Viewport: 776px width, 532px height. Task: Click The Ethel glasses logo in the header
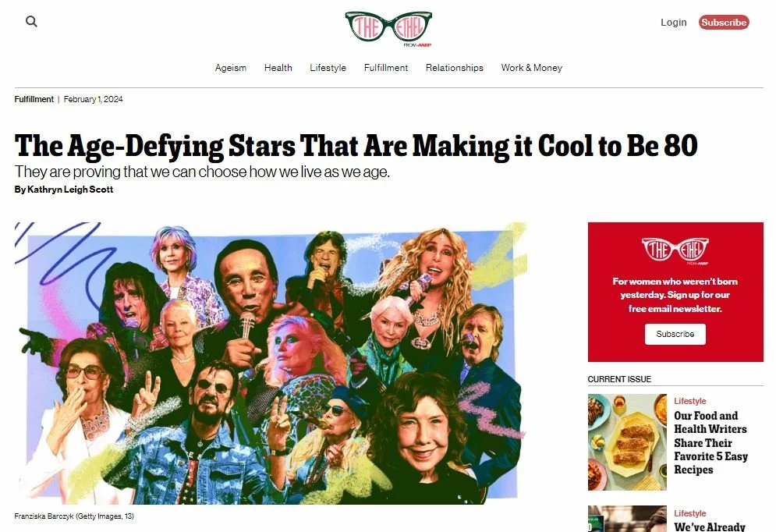[x=388, y=29]
